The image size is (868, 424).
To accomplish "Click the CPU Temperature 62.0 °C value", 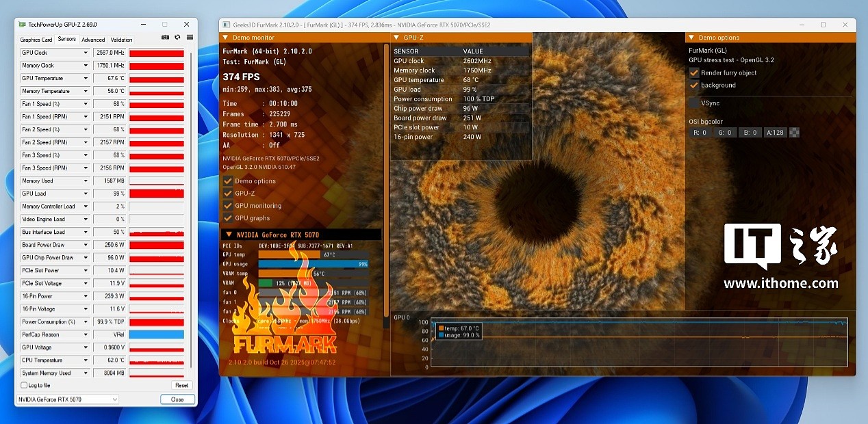I will coord(110,360).
